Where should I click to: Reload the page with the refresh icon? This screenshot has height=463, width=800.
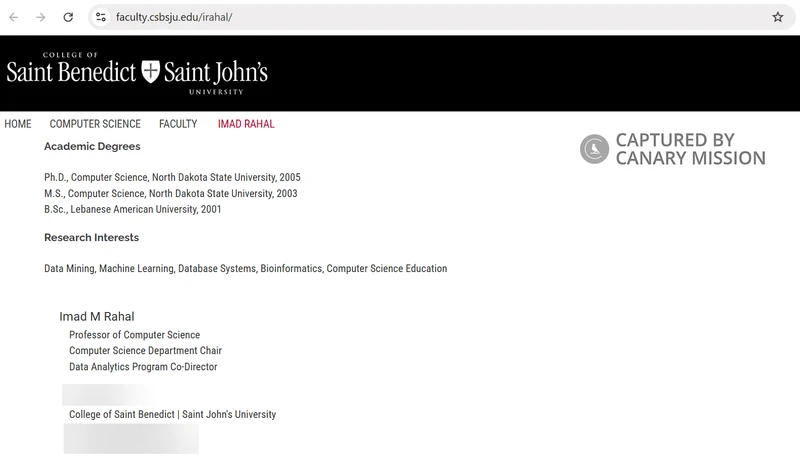pos(68,17)
